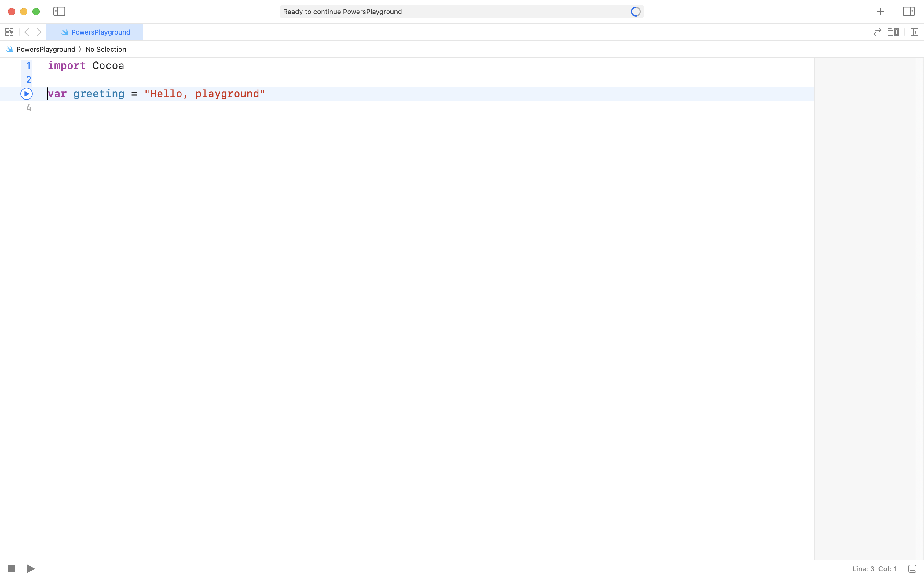Image resolution: width=924 pixels, height=577 pixels.
Task: Open the related items grid menu
Action: coord(9,32)
